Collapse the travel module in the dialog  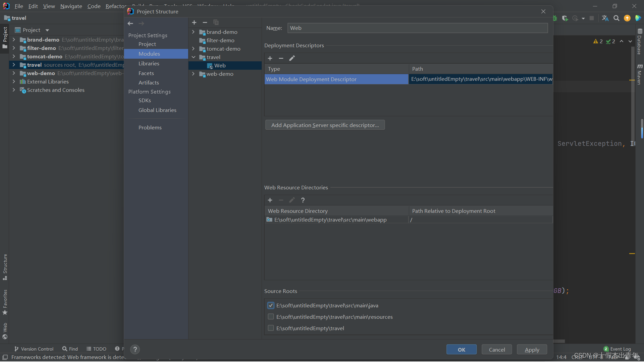(x=193, y=57)
